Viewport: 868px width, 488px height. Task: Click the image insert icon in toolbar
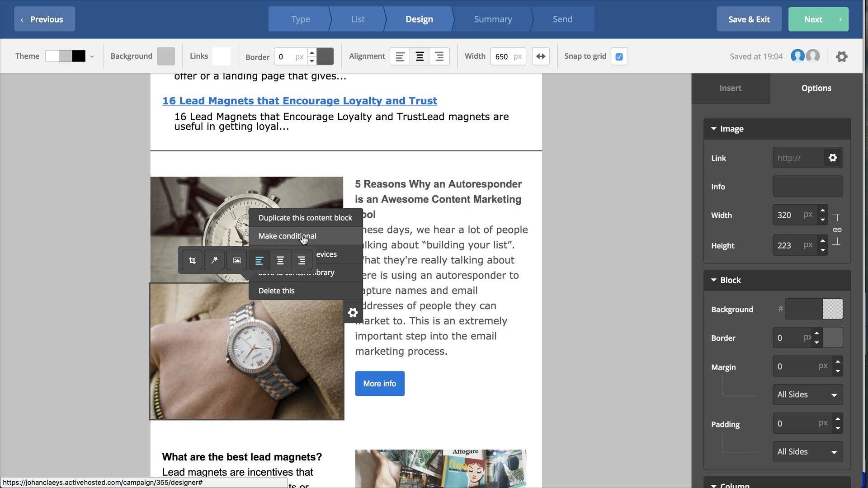[x=236, y=260]
